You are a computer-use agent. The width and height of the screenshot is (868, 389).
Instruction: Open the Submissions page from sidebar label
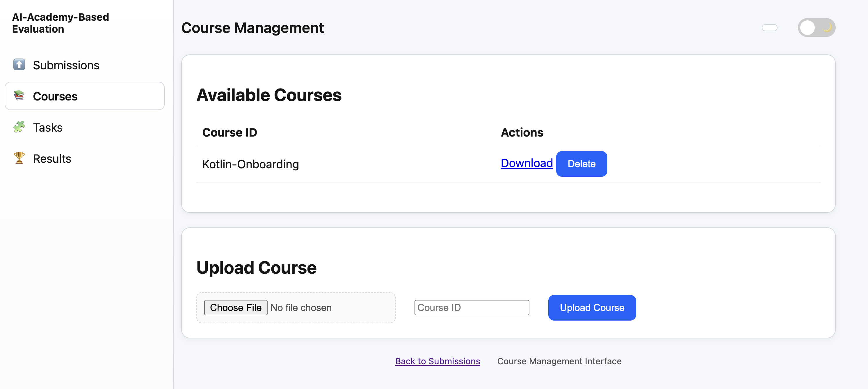(66, 65)
